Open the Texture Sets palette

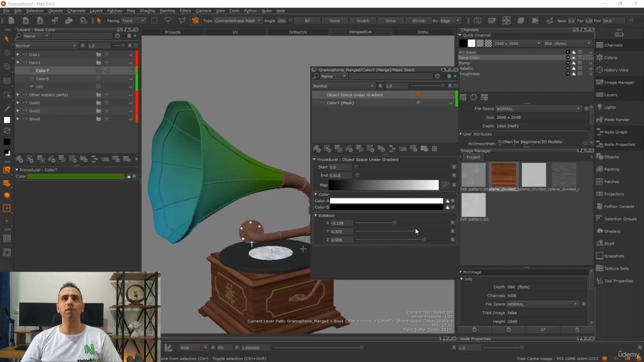click(x=612, y=268)
